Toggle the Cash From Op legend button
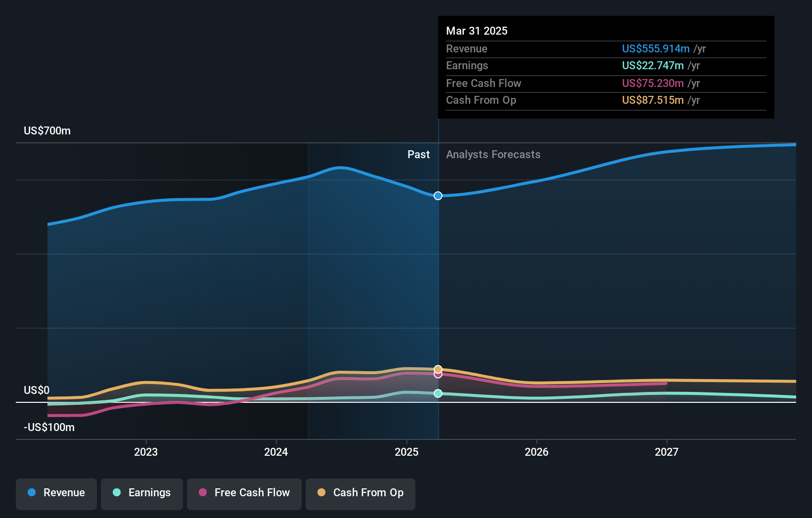Image resolution: width=812 pixels, height=518 pixels. 361,494
